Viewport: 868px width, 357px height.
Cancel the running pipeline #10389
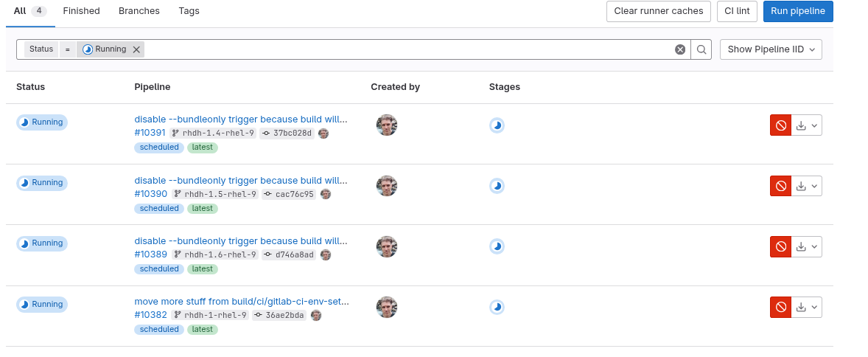(780, 246)
